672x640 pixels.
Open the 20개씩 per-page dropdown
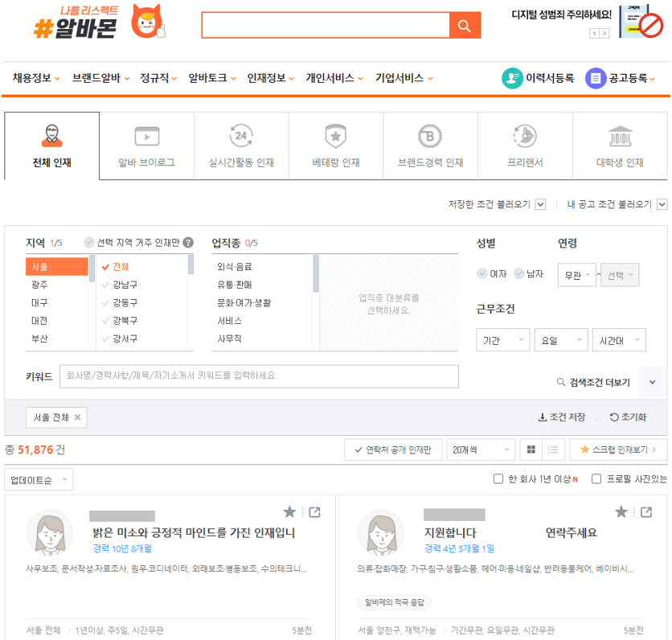pyautogui.click(x=481, y=449)
